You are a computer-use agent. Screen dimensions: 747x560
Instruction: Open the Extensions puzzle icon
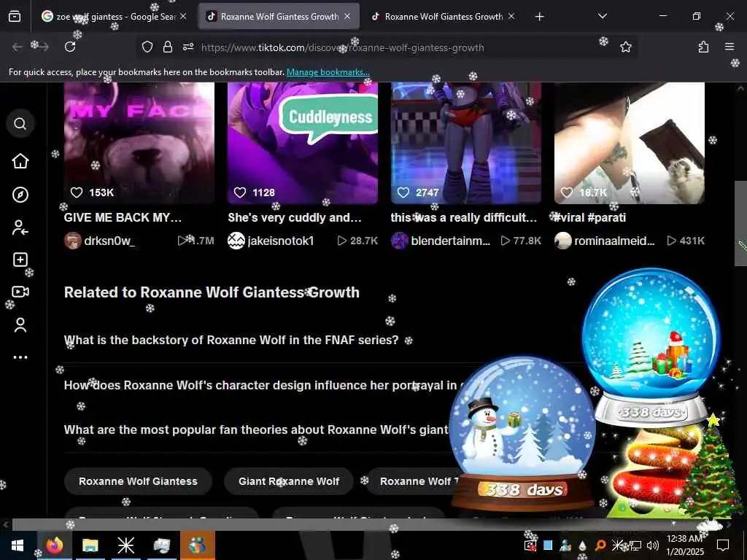click(703, 47)
